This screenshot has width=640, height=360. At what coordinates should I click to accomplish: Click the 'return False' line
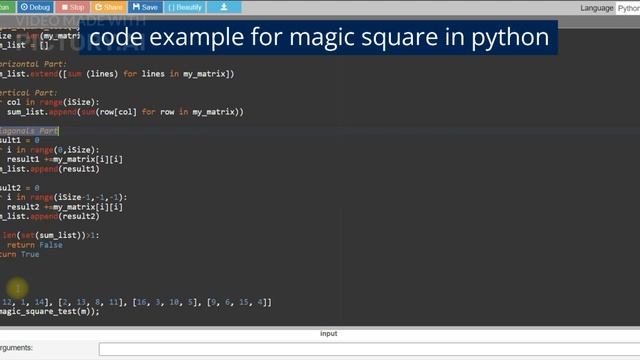pos(35,245)
